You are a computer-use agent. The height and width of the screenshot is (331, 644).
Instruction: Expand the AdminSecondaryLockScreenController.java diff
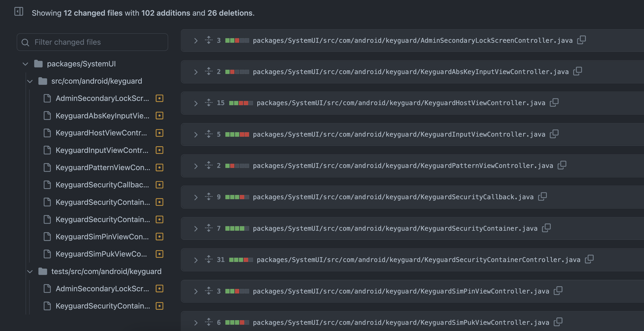195,40
